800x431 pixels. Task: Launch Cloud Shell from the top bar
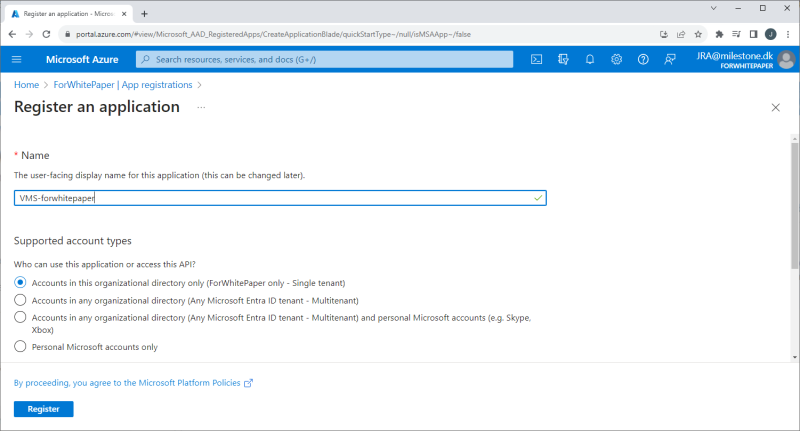click(x=536, y=59)
